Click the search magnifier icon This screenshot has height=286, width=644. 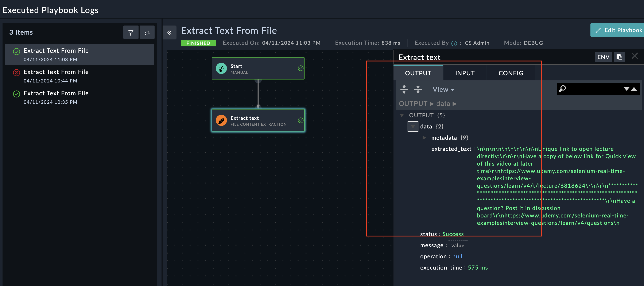point(563,89)
